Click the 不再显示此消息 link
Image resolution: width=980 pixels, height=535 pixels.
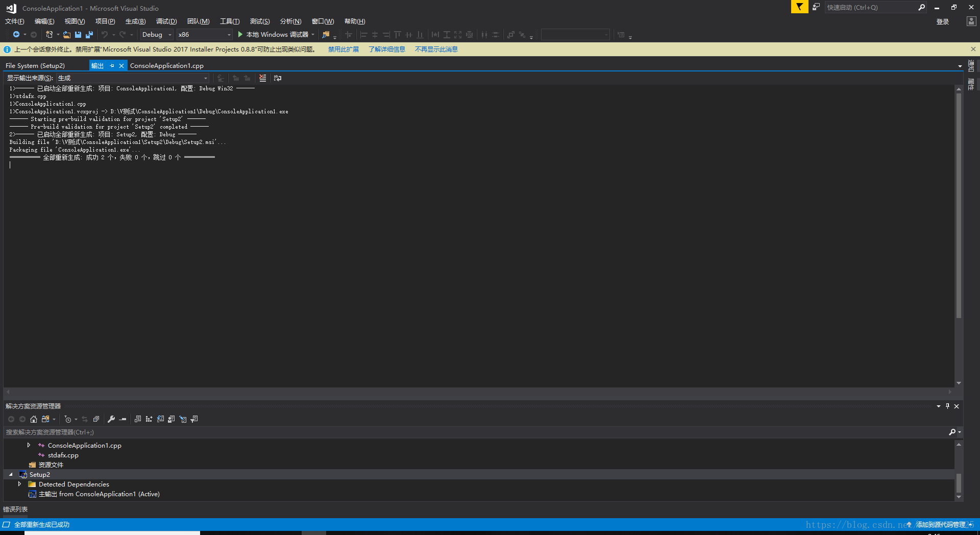pos(436,50)
